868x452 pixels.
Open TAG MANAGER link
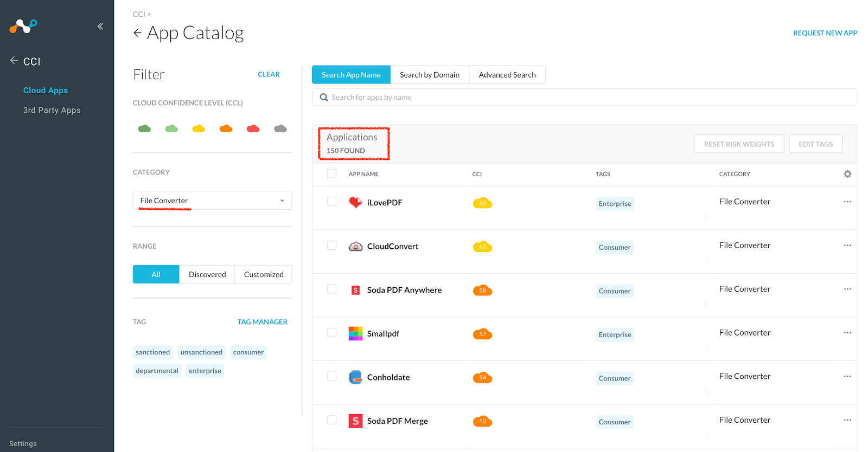[263, 322]
